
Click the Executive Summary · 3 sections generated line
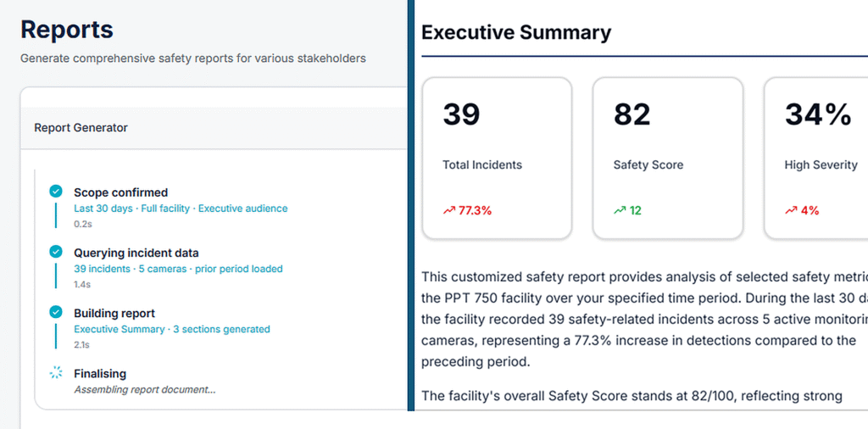pos(172,329)
